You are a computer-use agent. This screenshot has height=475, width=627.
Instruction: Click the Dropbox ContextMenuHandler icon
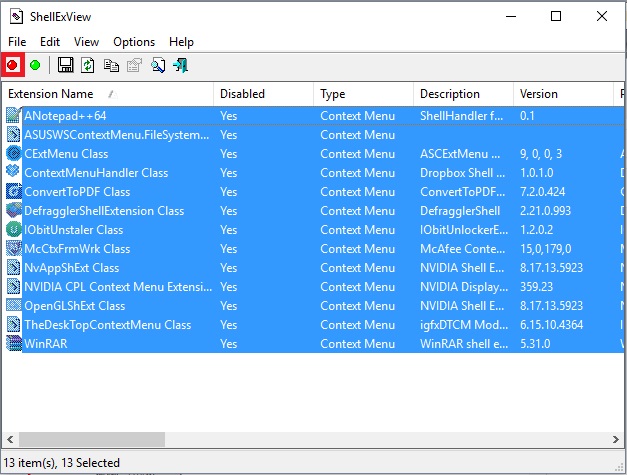(14, 172)
